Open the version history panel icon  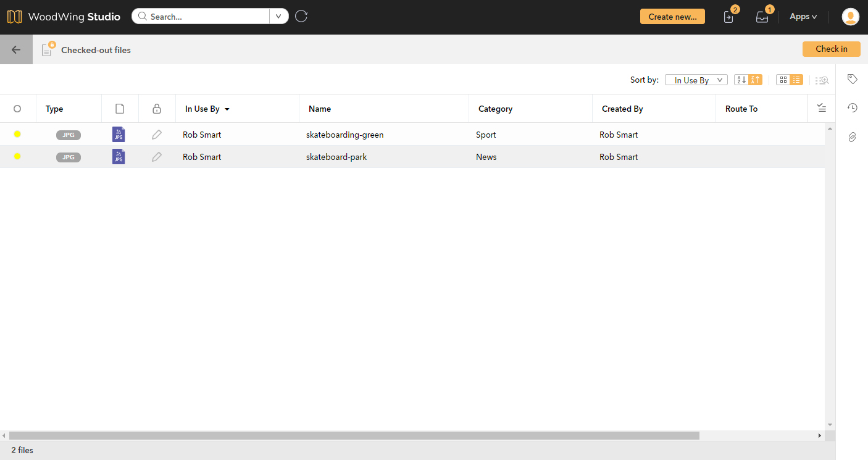coord(852,108)
